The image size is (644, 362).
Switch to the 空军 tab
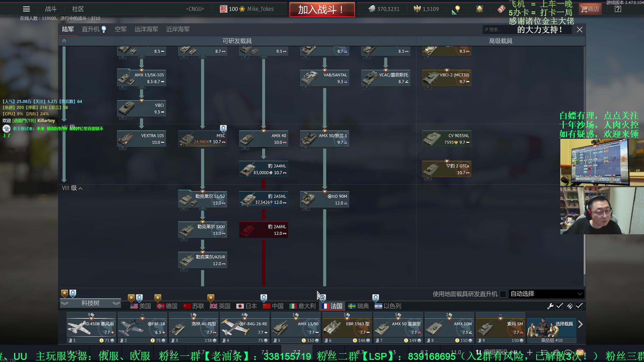click(121, 29)
